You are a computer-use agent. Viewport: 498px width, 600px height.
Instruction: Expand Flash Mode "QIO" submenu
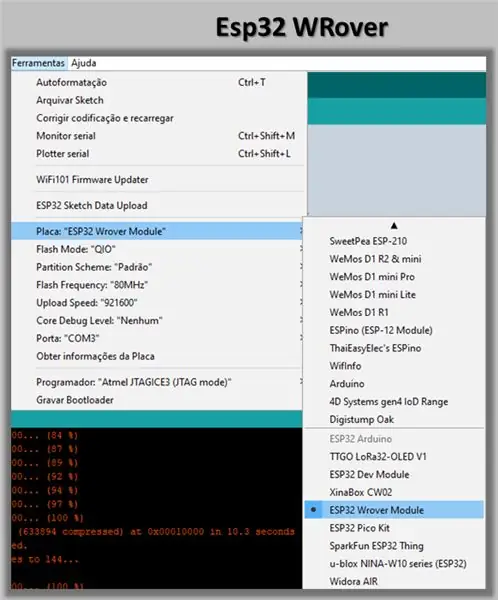[157, 249]
